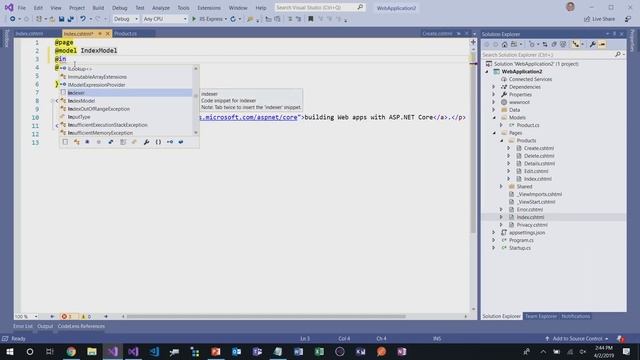Expand the Data folder

point(493,110)
